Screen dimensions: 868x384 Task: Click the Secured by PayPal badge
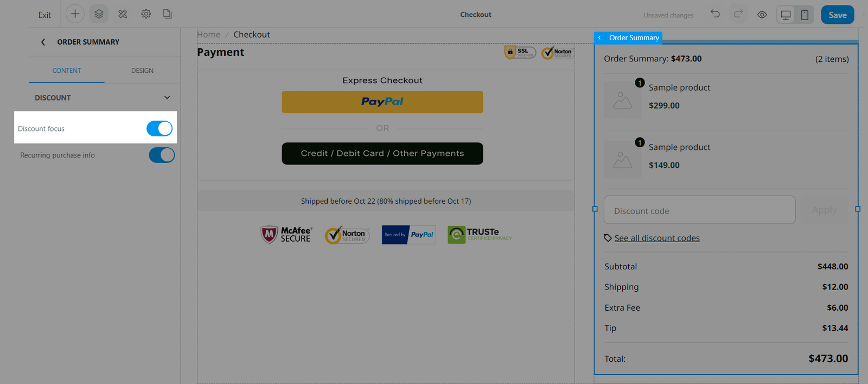[x=409, y=235]
